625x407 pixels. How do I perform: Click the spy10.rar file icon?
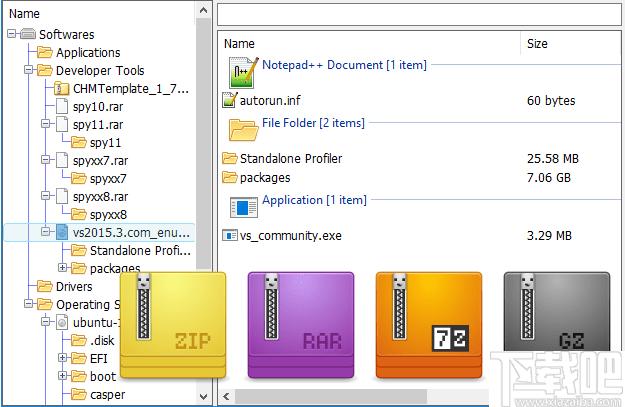tap(62, 106)
